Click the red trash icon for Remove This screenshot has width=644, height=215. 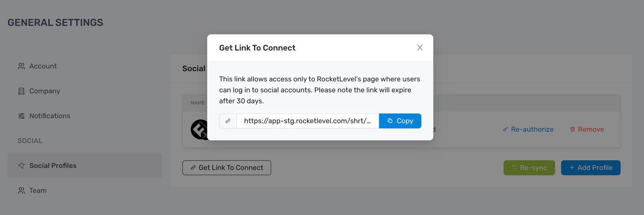(572, 129)
